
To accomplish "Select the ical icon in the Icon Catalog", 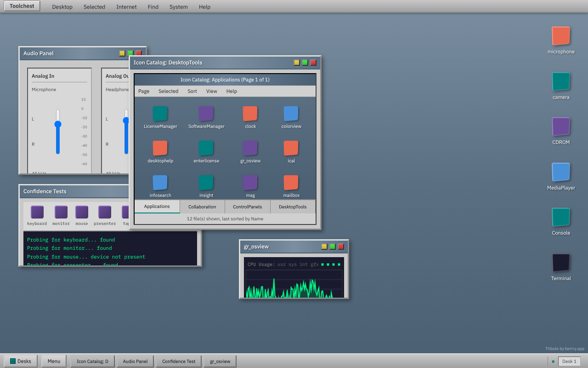I will [x=291, y=148].
